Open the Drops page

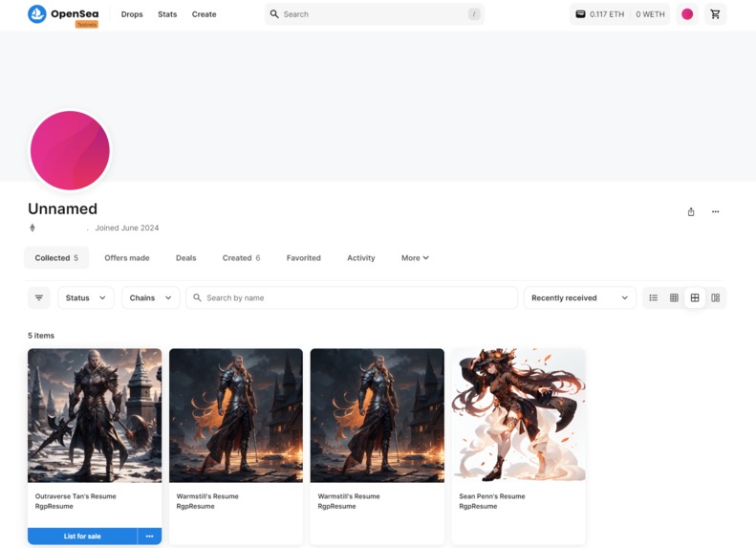[132, 14]
